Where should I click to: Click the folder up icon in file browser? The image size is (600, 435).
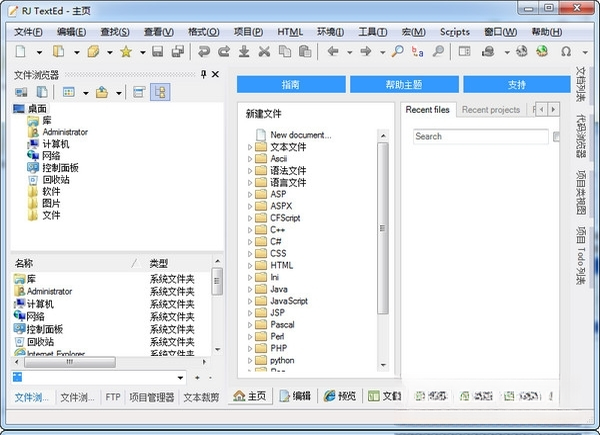pos(102,92)
